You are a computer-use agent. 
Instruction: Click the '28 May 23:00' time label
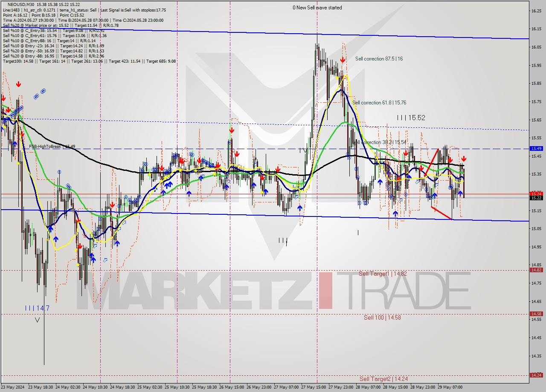422,387
